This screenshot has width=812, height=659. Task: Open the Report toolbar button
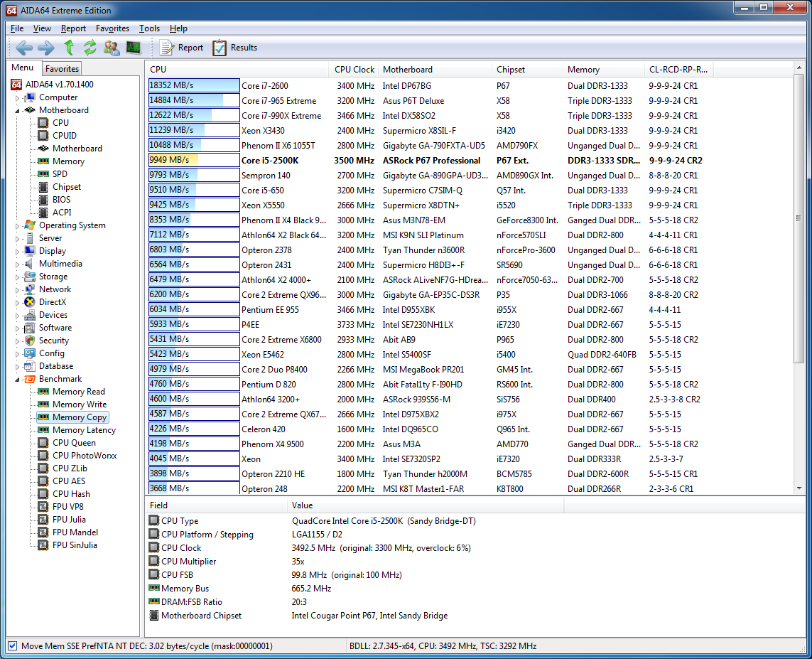[182, 48]
